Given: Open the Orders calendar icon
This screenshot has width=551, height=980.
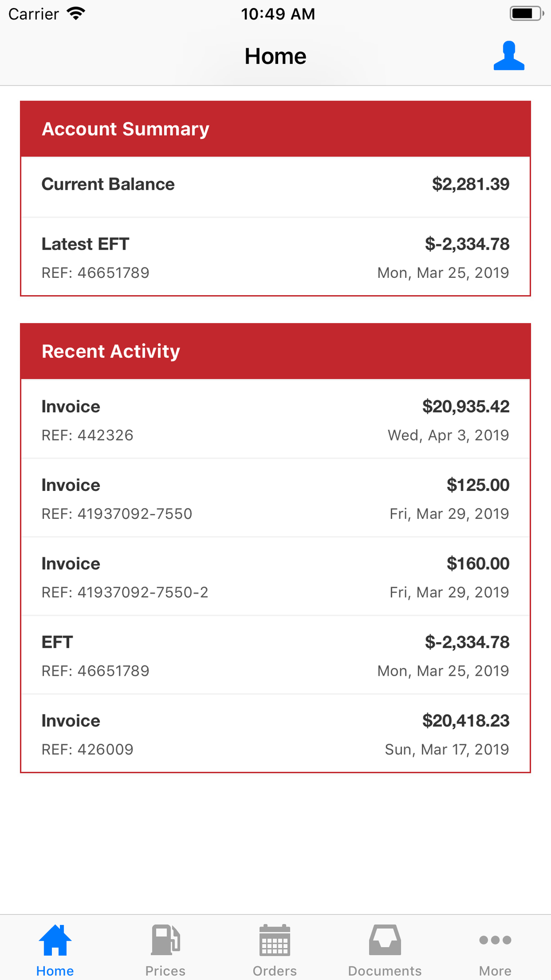Looking at the screenshot, I should (275, 940).
